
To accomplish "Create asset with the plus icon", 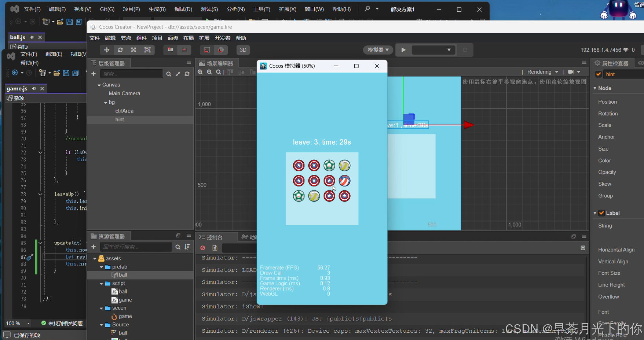I will click(94, 247).
